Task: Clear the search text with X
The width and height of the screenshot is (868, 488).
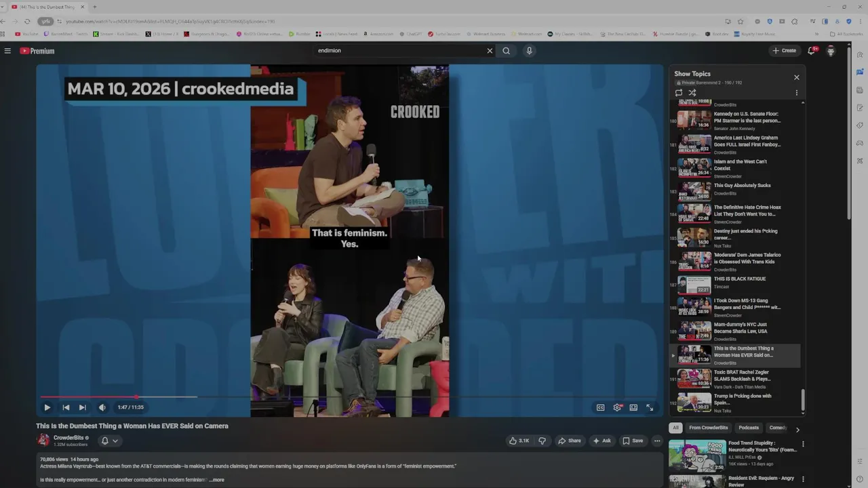Action: click(490, 51)
